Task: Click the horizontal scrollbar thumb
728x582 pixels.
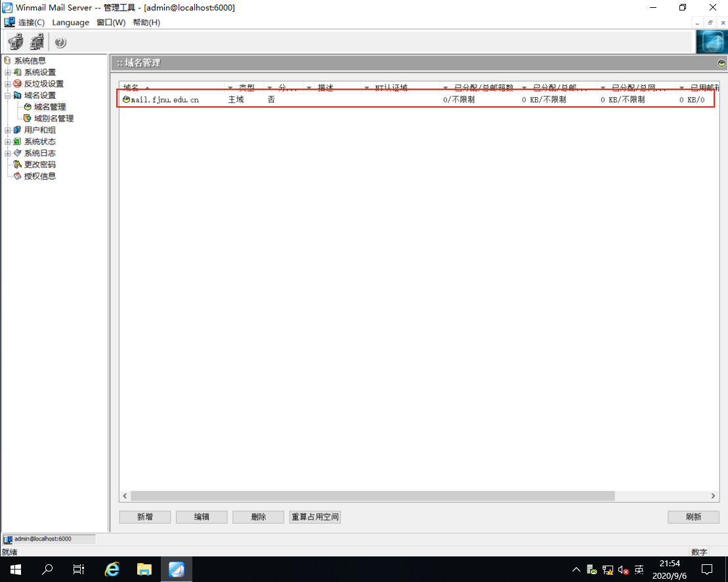Action: [x=373, y=496]
